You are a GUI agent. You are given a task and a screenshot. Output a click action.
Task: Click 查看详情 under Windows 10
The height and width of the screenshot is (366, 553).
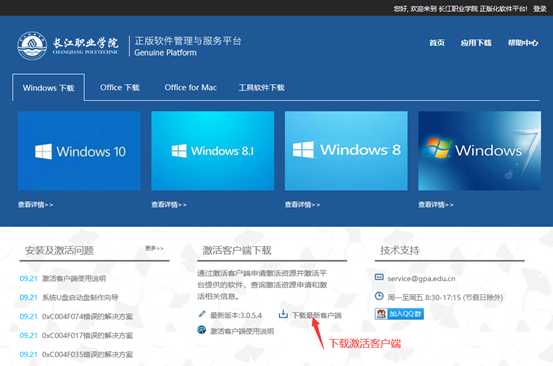(x=36, y=205)
